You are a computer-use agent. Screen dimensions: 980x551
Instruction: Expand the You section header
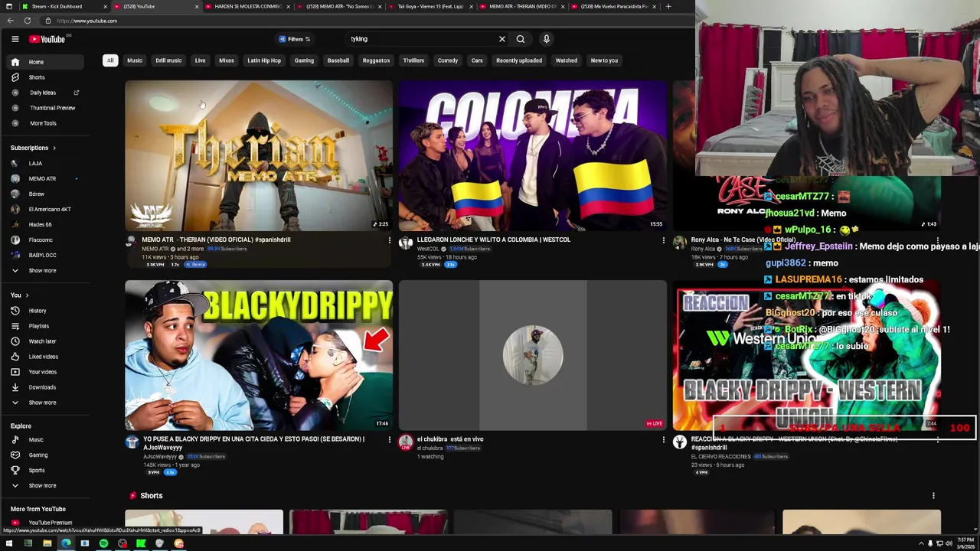point(19,295)
